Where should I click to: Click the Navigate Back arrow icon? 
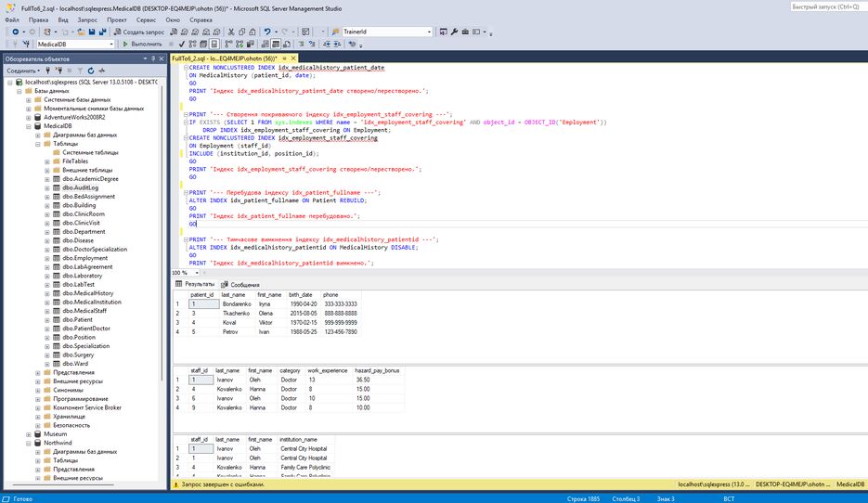pyautogui.click(x=16, y=32)
